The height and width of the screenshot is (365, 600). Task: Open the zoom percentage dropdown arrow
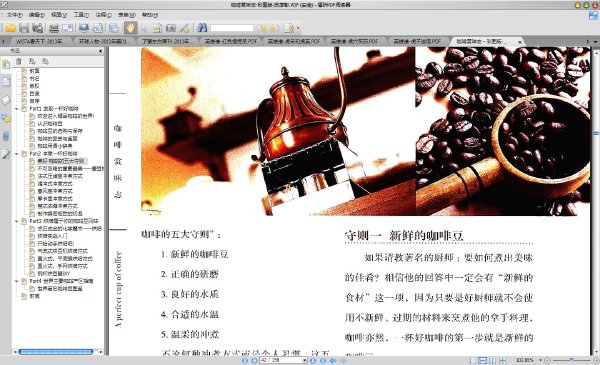click(x=540, y=360)
